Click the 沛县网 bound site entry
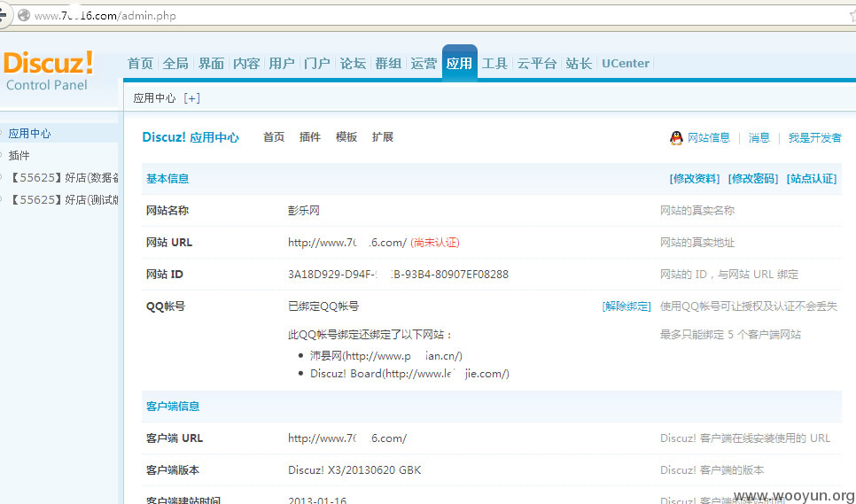 pyautogui.click(x=386, y=356)
